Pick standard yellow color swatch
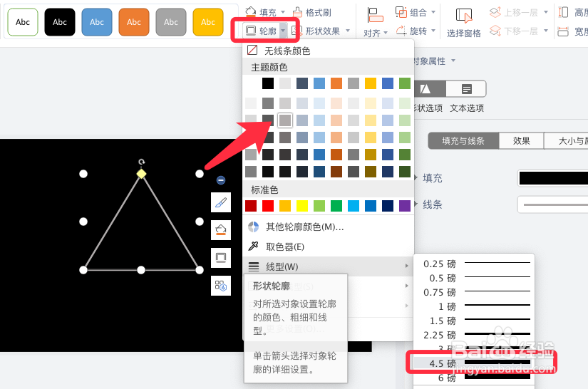This screenshot has height=389, width=588. point(302,206)
